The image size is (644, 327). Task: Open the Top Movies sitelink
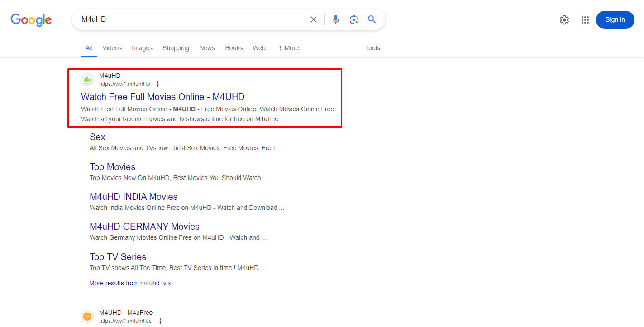[x=113, y=167]
